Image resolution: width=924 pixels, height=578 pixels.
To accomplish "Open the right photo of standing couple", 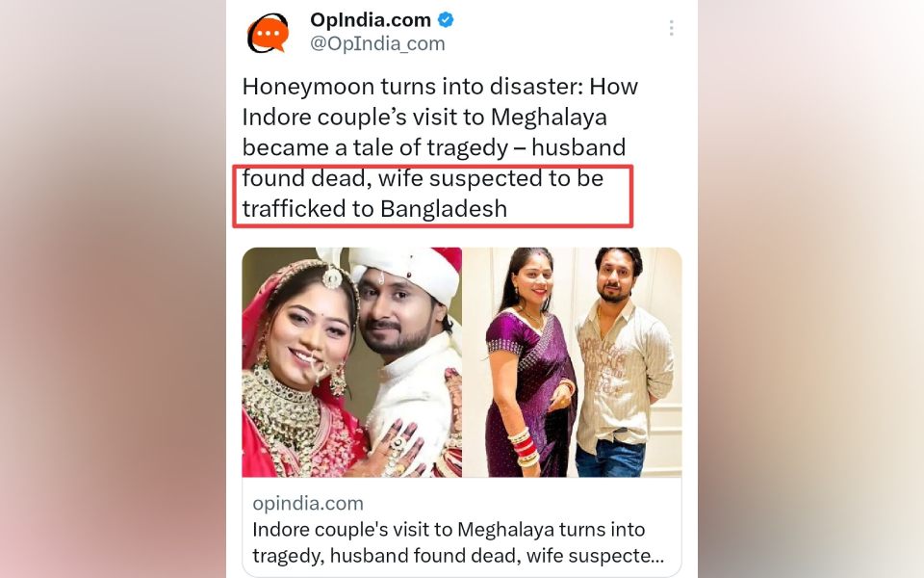I will click(x=572, y=362).
